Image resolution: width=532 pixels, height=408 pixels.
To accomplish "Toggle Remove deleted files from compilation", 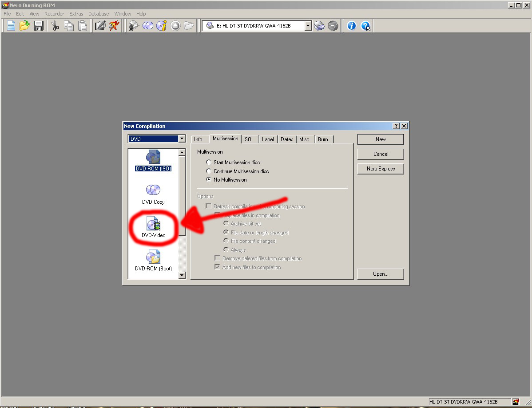I will tap(258, 258).
